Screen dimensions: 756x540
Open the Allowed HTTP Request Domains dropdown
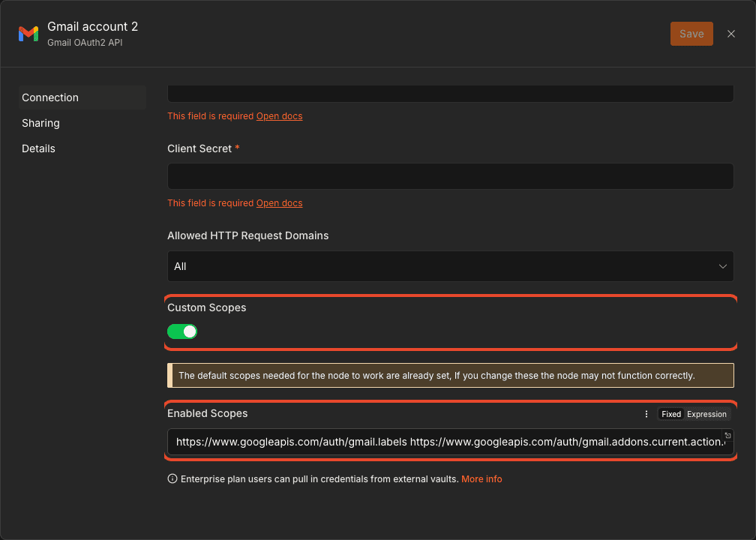click(x=450, y=266)
